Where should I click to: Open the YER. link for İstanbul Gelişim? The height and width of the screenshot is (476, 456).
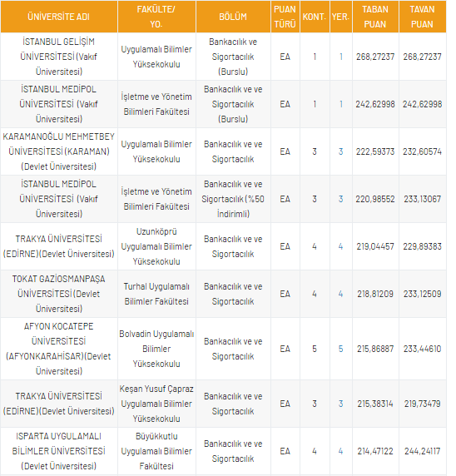tap(341, 57)
